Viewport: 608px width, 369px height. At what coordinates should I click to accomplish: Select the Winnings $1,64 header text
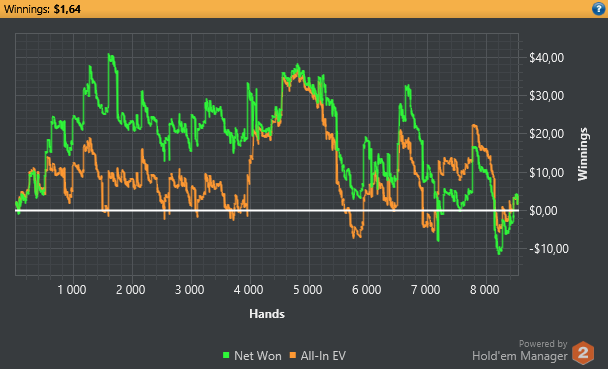point(42,9)
